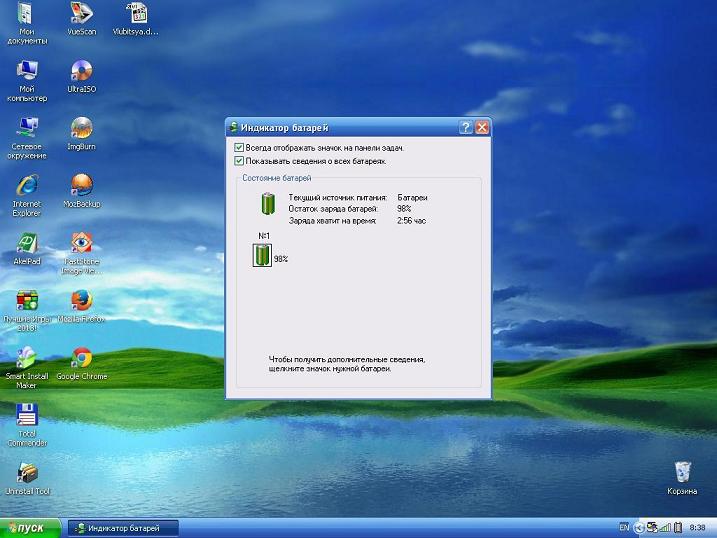The width and height of the screenshot is (717, 538).
Task: Click the taskbar clock showing 8:38
Action: 697,527
